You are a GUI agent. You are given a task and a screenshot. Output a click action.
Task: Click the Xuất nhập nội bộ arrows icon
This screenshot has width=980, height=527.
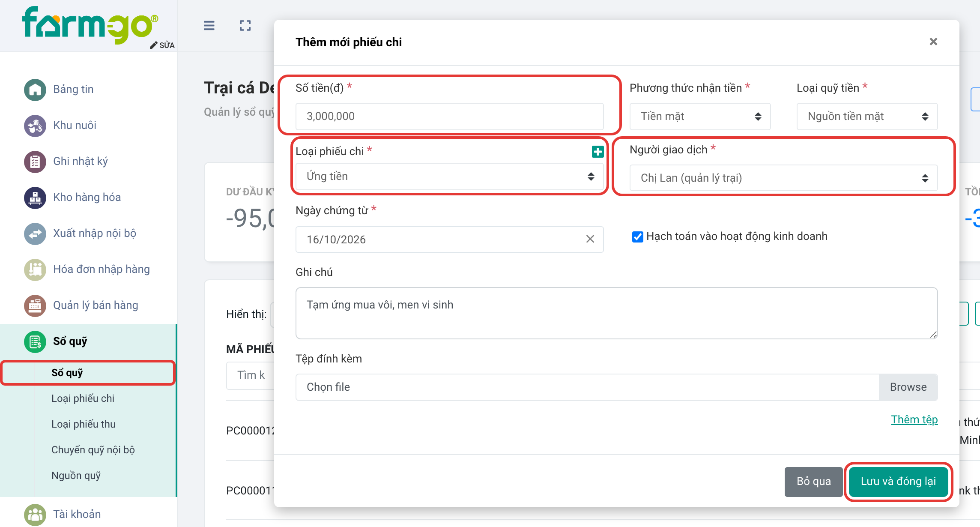(35, 234)
